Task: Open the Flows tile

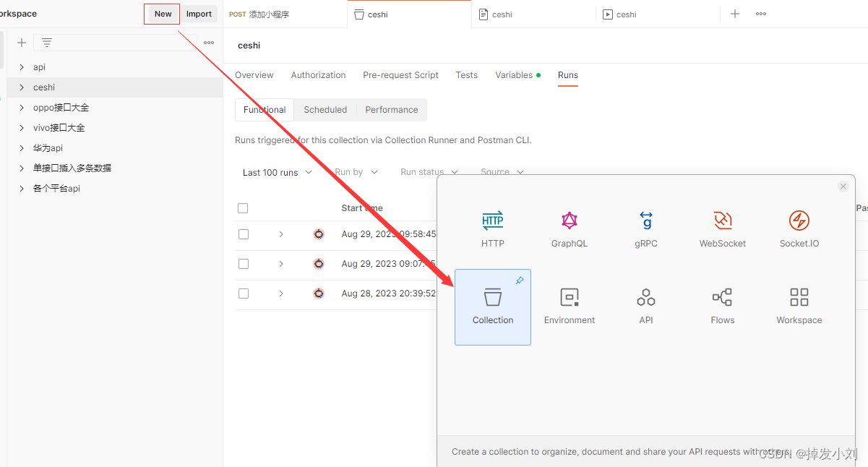Action: (x=723, y=307)
